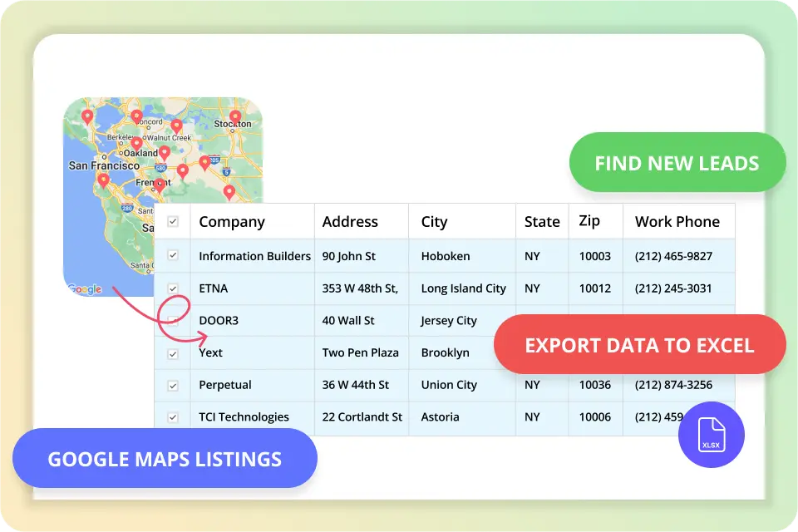The width and height of the screenshot is (798, 532).
Task: Toggle the select-all checkbox in table header
Action: [x=173, y=221]
